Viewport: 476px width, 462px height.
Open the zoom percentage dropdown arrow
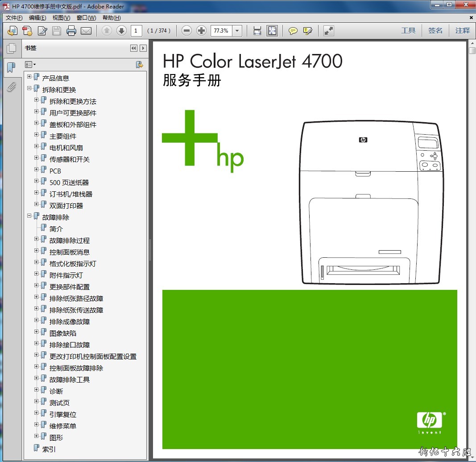(x=237, y=31)
